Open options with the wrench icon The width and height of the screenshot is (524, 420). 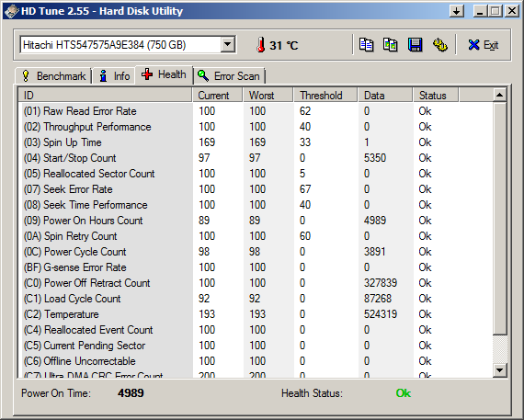(x=439, y=45)
